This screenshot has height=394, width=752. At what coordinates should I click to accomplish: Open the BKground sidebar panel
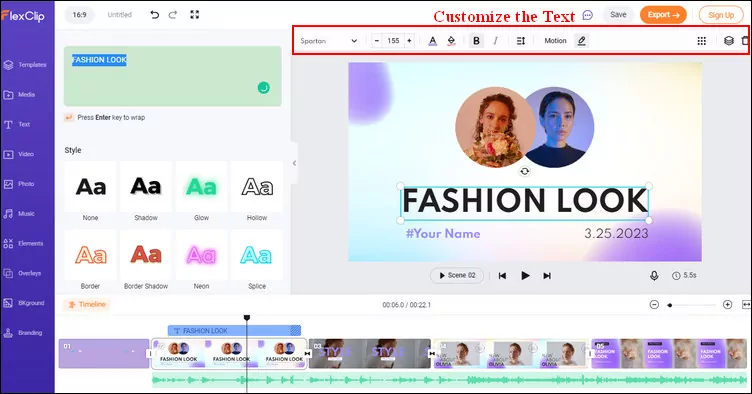pyautogui.click(x=24, y=303)
